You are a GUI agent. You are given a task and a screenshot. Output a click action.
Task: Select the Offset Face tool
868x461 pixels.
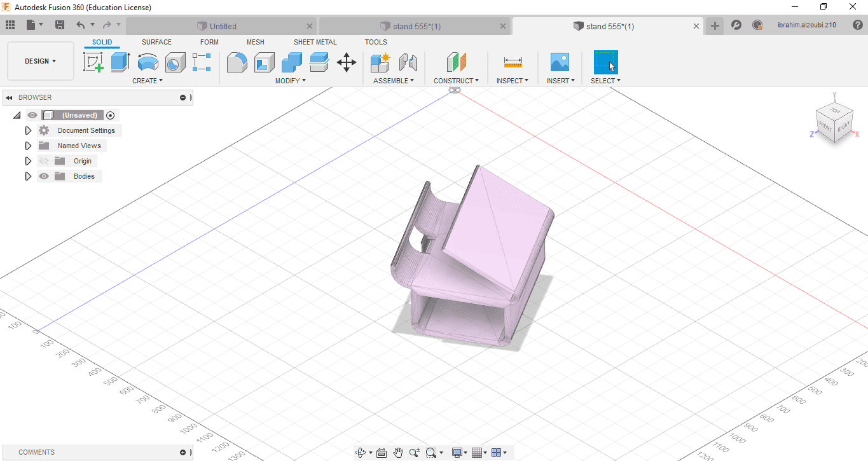tap(319, 62)
